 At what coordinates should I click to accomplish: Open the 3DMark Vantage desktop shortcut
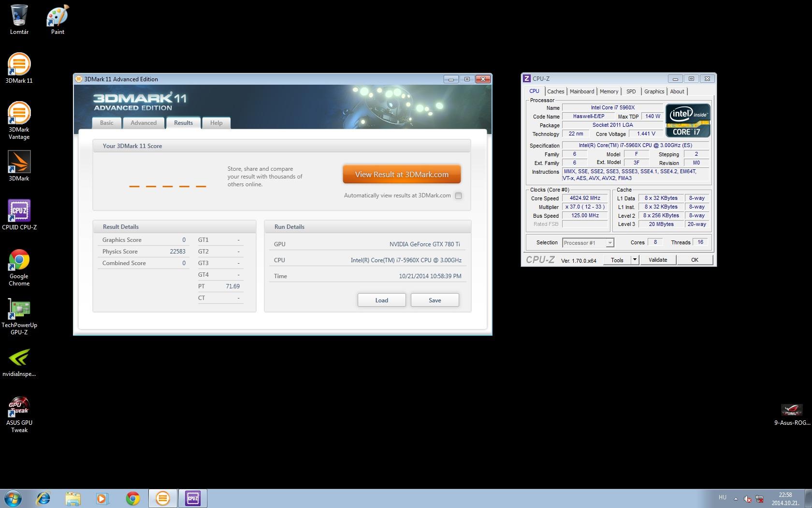coord(19,120)
